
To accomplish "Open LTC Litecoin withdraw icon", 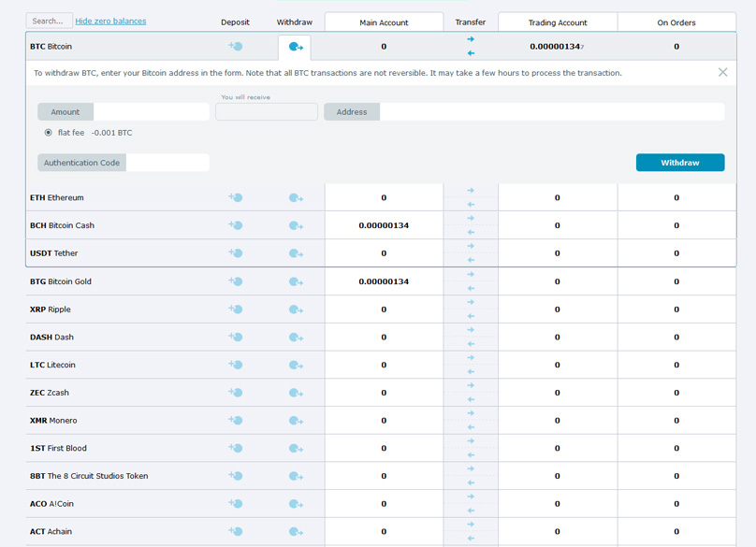I will pyautogui.click(x=296, y=365).
